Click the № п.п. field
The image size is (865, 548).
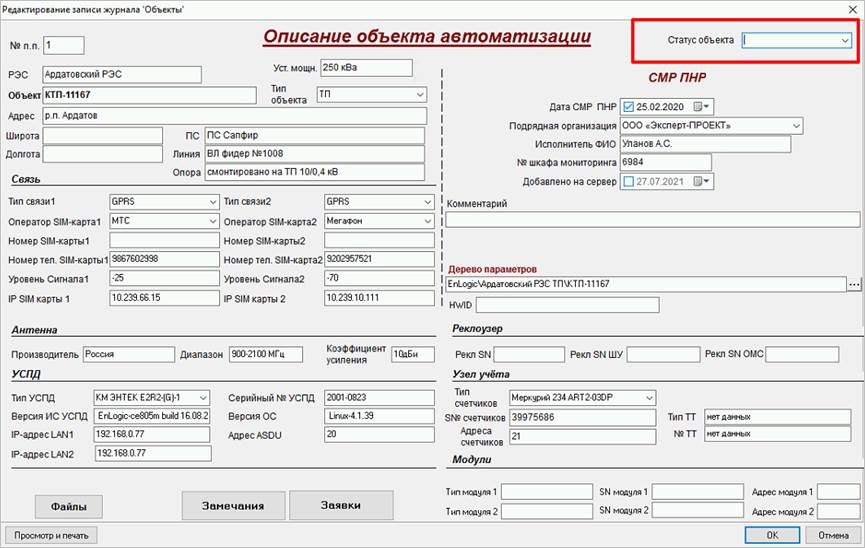click(64, 45)
